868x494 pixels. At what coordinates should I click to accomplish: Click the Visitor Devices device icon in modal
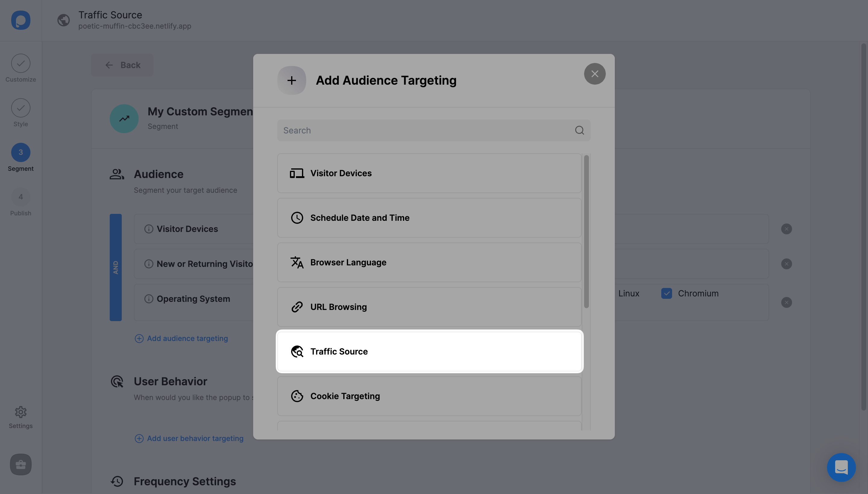point(297,173)
